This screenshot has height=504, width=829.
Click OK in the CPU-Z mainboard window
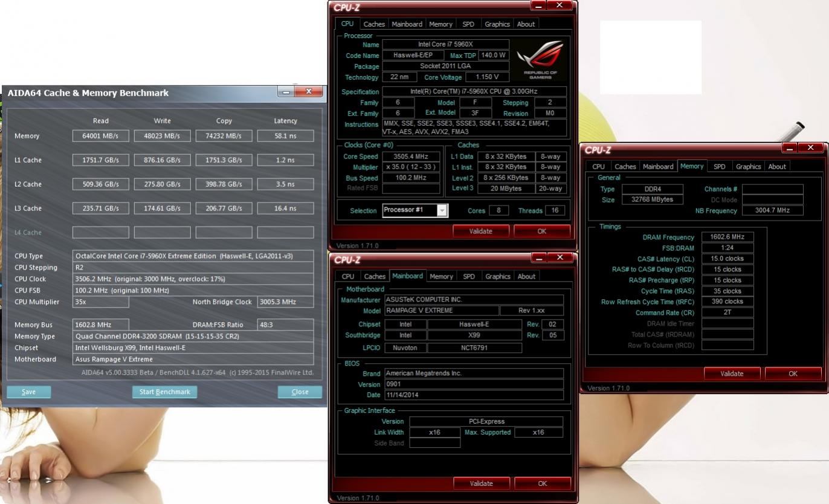543,483
